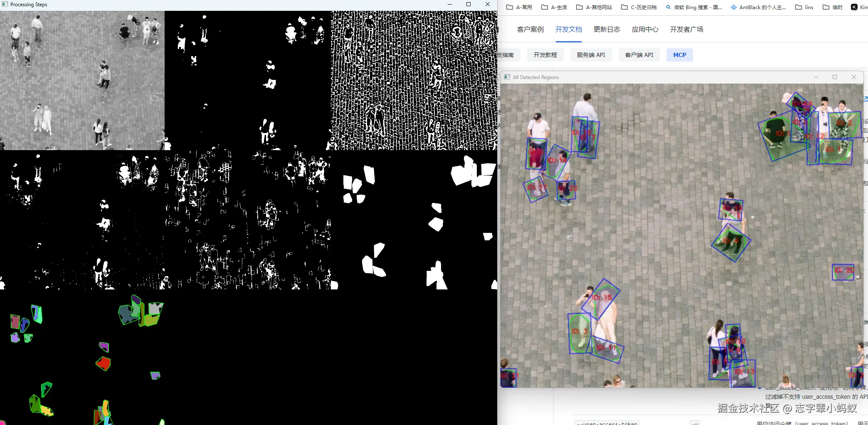Go to 客户案例 in the site navigation
The image size is (868, 425).
pyautogui.click(x=530, y=30)
